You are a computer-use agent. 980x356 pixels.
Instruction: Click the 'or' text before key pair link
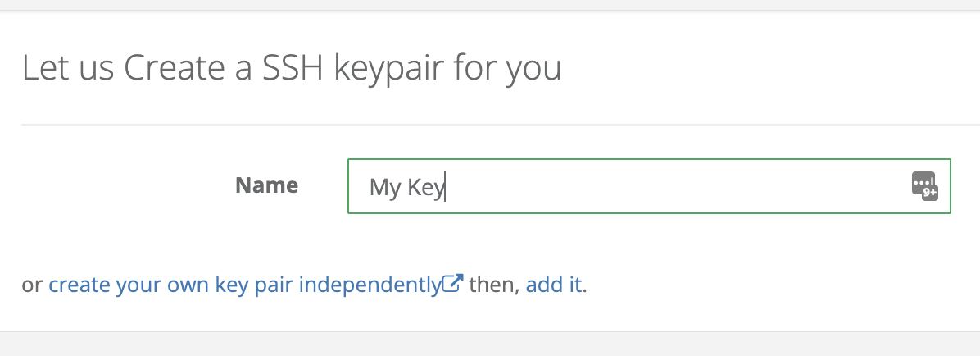point(32,286)
